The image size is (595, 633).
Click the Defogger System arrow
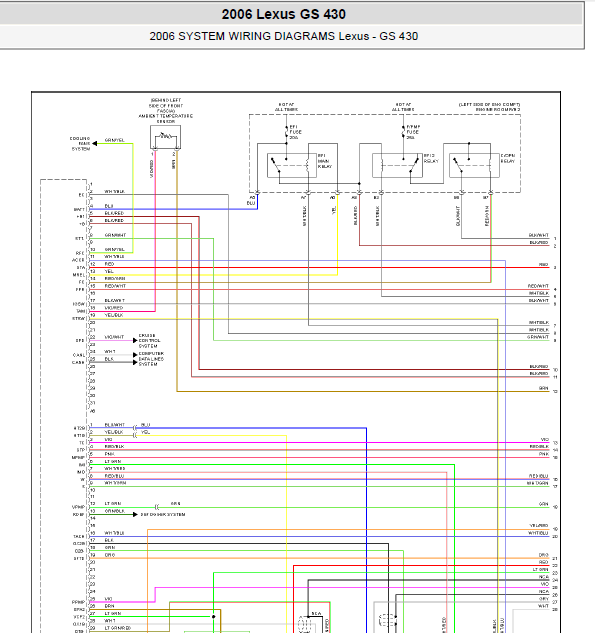click(x=135, y=514)
